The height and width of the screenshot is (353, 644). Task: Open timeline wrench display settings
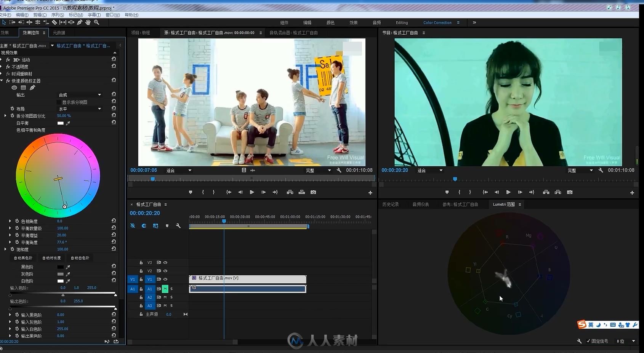[x=178, y=226]
